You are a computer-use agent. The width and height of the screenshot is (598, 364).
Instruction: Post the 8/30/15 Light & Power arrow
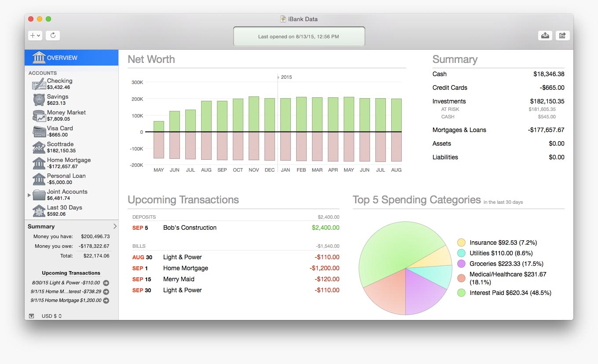(106, 283)
